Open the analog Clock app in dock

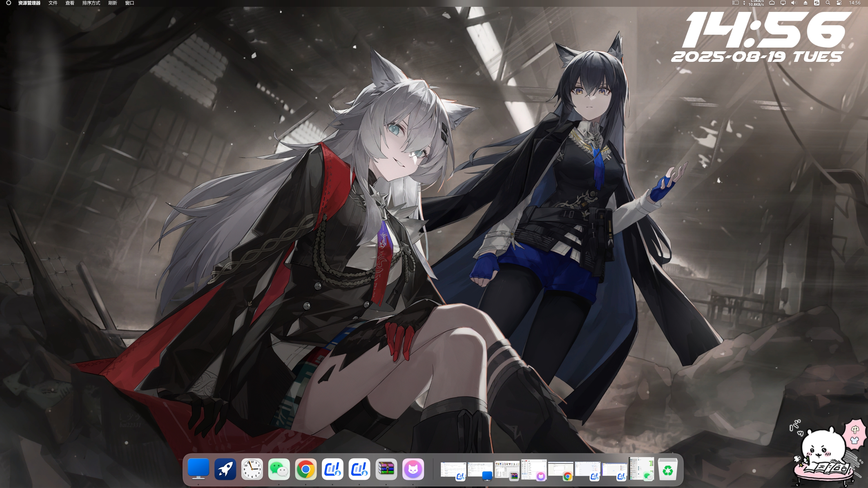[252, 469]
